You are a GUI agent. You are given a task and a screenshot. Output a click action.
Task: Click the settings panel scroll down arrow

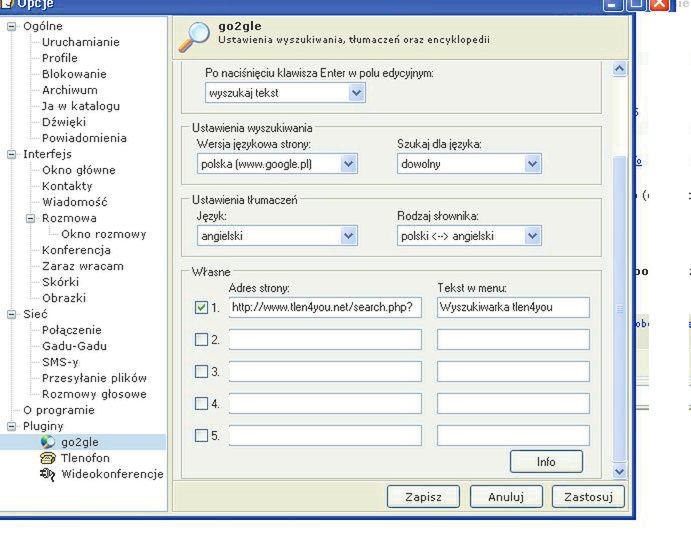click(619, 471)
